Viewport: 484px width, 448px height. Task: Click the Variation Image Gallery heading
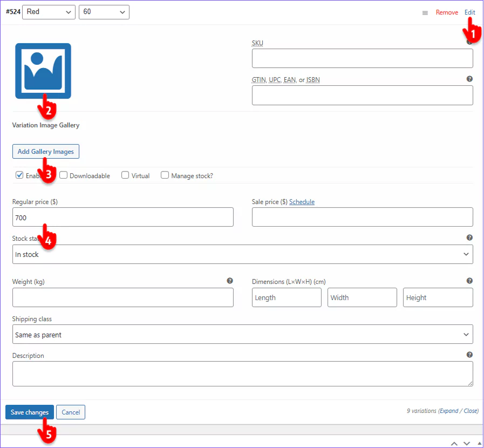click(46, 125)
